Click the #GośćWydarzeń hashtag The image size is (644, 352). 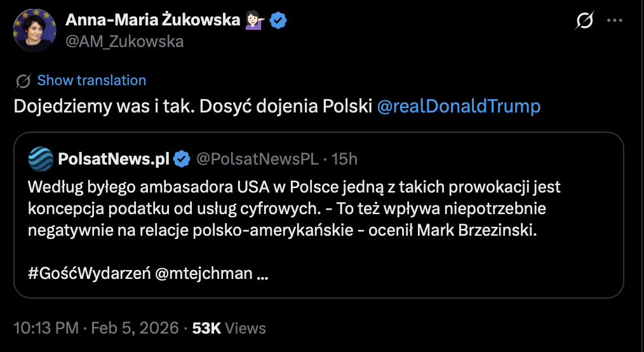coord(88,274)
